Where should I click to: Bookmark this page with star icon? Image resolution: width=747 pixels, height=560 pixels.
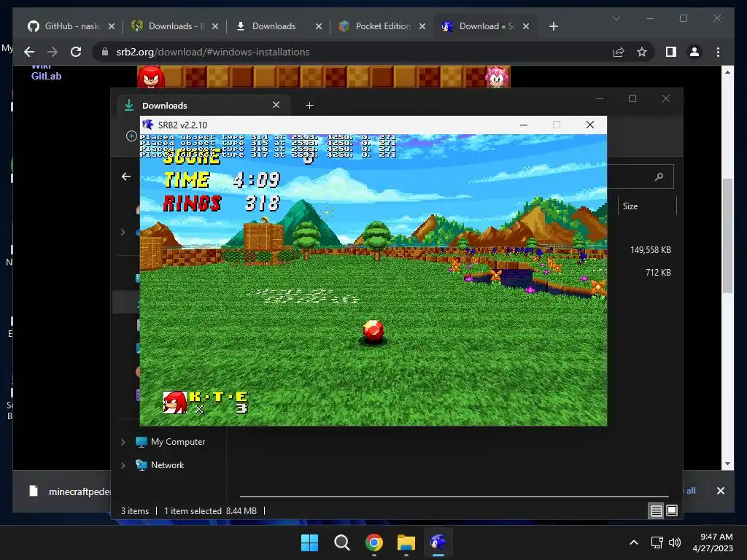[x=642, y=52]
